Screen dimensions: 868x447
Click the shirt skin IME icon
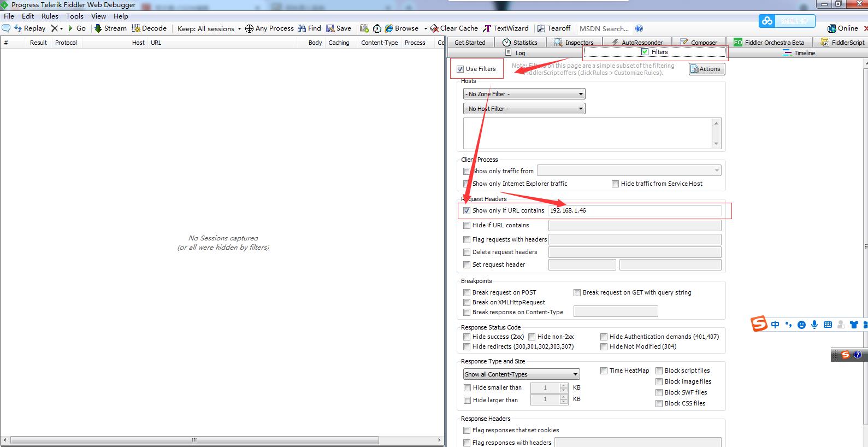pos(854,325)
